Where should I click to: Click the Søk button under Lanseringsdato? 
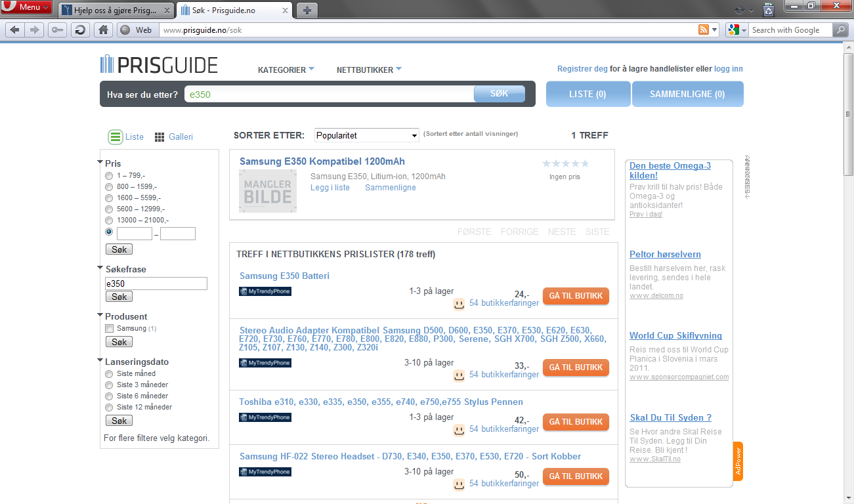coord(119,421)
